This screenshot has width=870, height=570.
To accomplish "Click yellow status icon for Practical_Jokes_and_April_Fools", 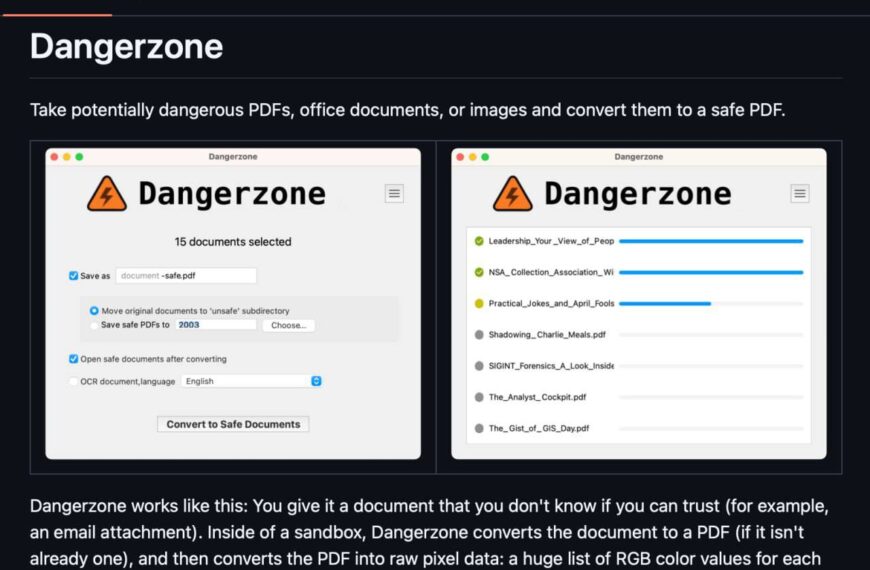I will [479, 304].
